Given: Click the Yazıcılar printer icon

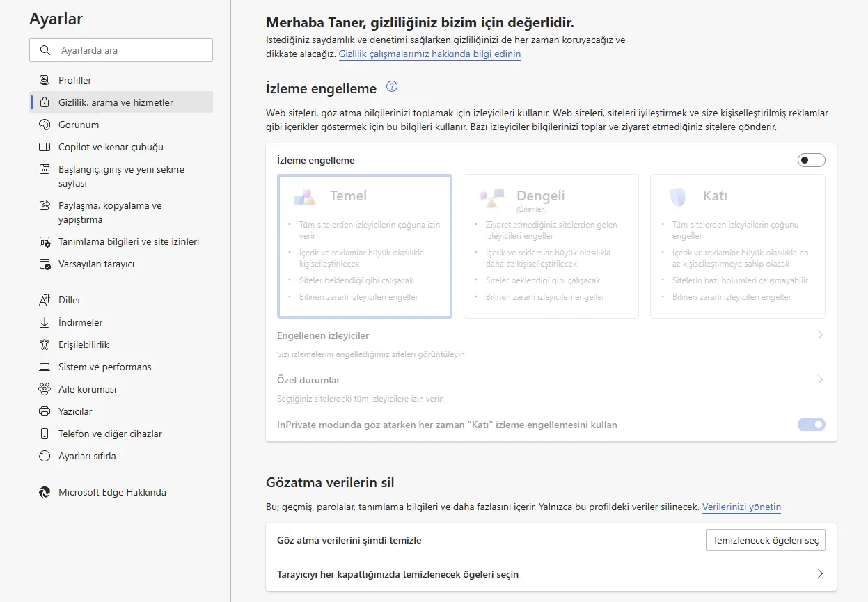Looking at the screenshot, I should click(45, 411).
